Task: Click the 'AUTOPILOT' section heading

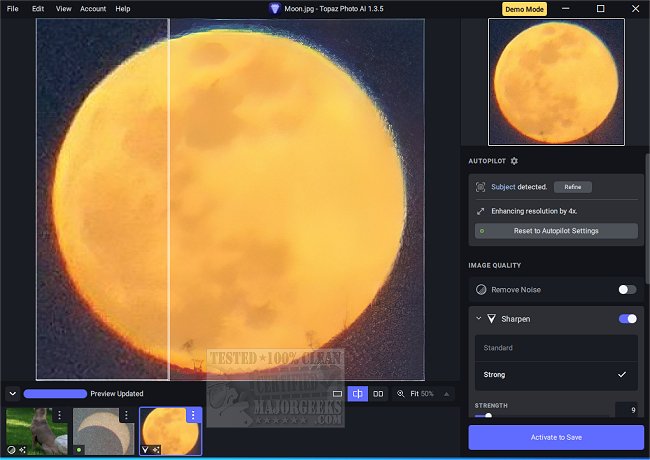Action: click(487, 161)
